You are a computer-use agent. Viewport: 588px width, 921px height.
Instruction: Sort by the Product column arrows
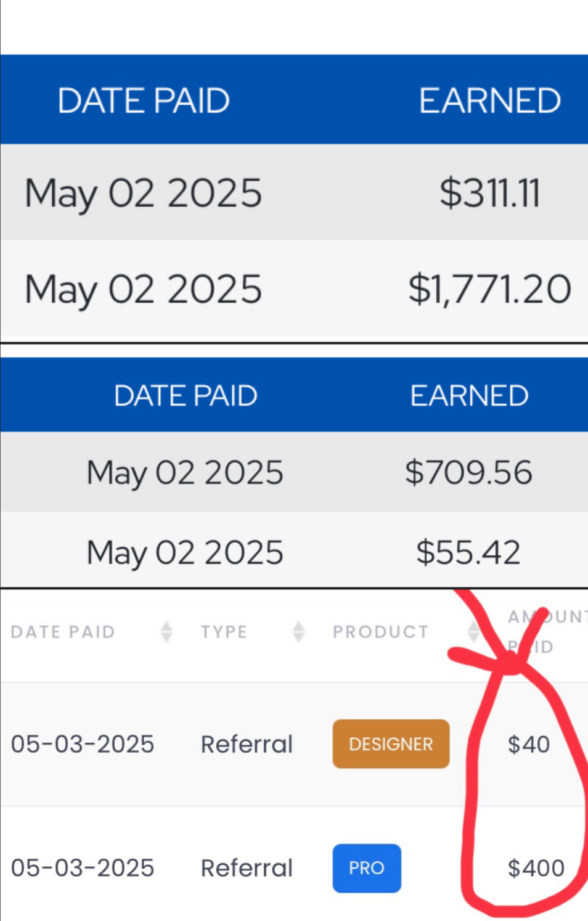tap(473, 632)
